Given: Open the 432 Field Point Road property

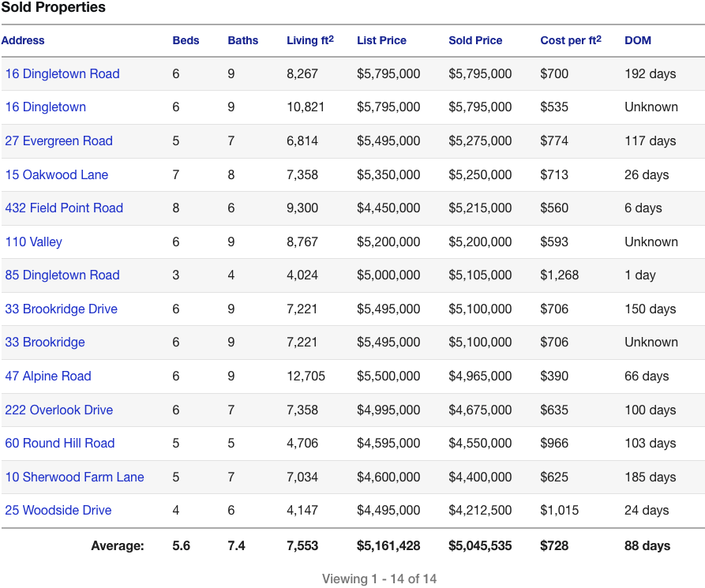Looking at the screenshot, I should [x=64, y=208].
